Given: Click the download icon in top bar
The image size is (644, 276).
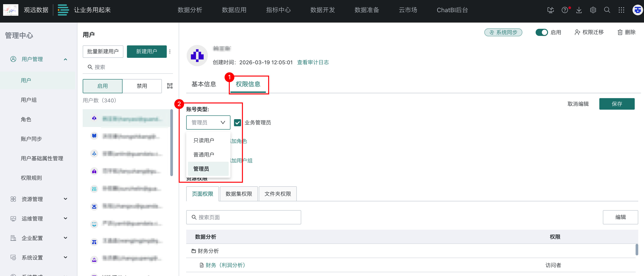Looking at the screenshot, I should click(x=579, y=10).
